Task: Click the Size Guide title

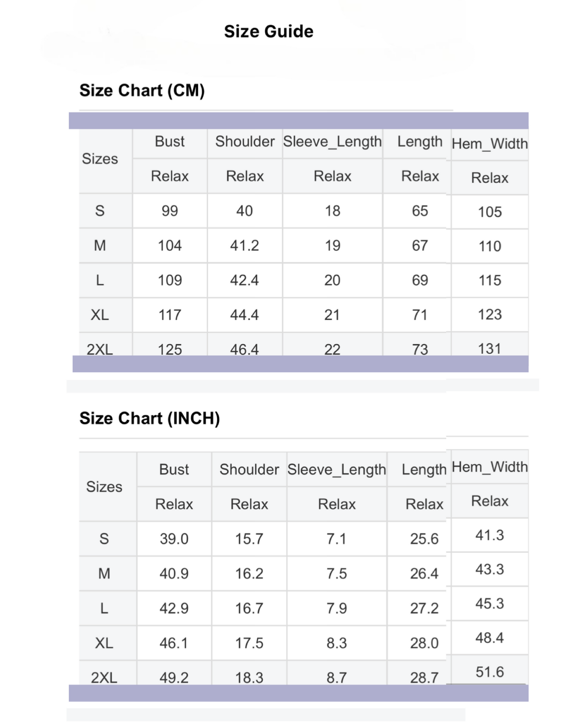Action: [x=269, y=31]
